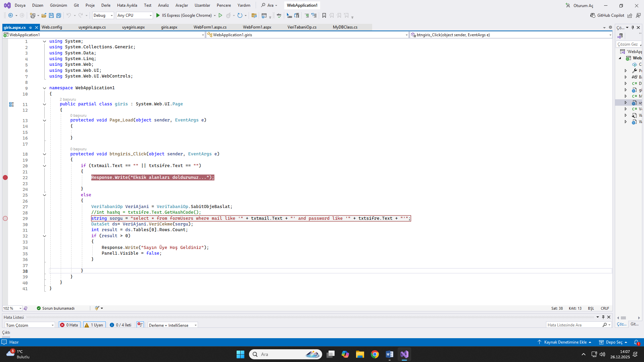Click the browser Refresh circular arrow icon
Viewport: 644px width, 362px height.
(240, 15)
